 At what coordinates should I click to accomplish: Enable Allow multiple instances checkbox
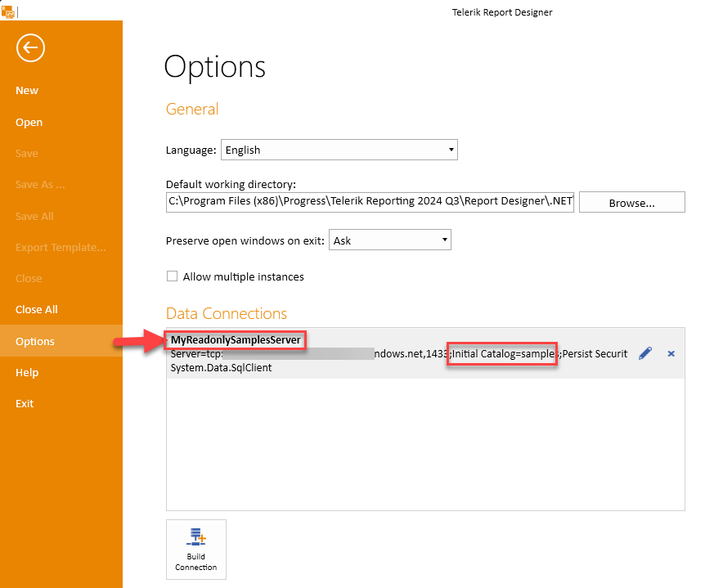coord(173,276)
